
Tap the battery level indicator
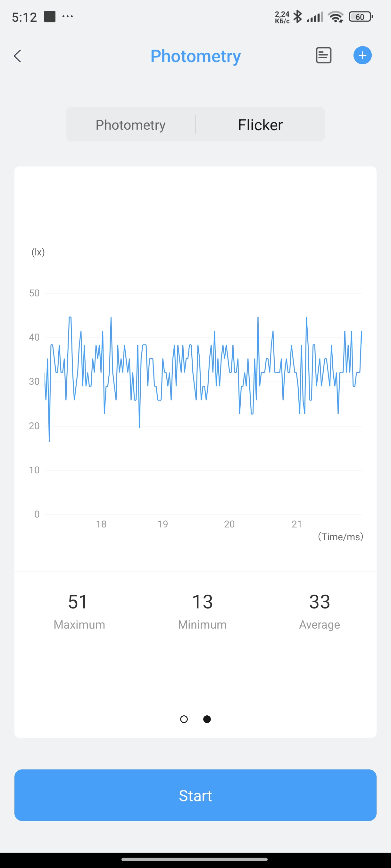coord(361,17)
